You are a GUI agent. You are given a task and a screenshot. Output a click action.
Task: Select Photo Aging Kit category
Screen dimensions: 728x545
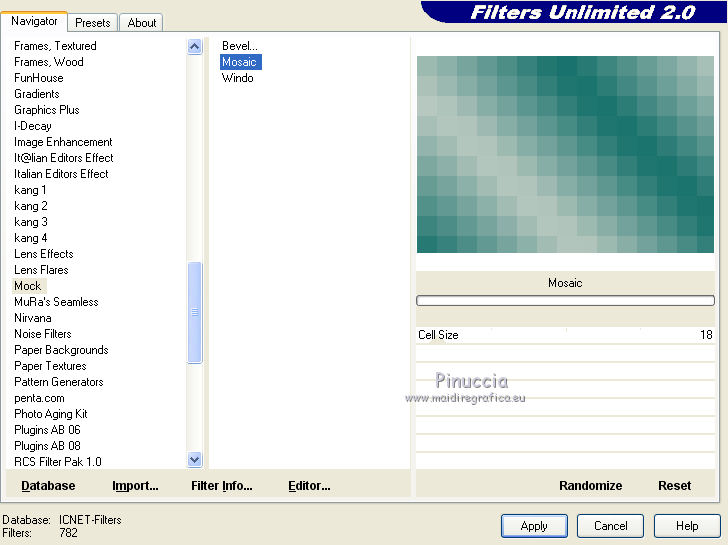pos(51,414)
